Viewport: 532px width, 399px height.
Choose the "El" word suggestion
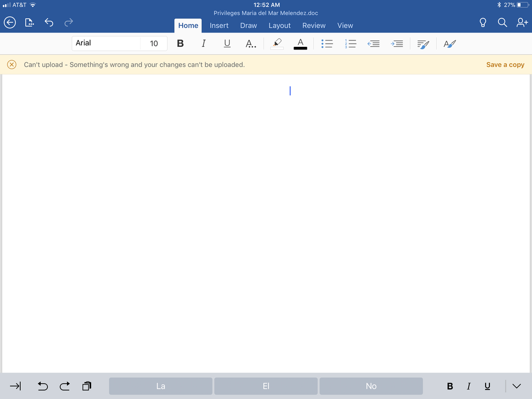click(x=266, y=386)
